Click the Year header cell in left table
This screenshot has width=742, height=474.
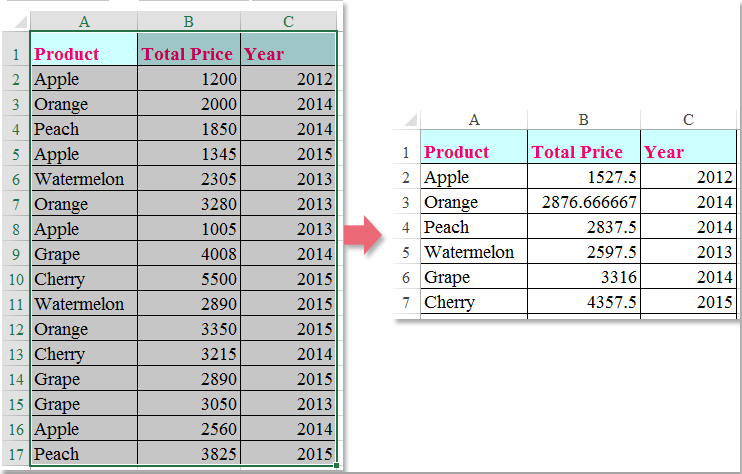click(288, 54)
